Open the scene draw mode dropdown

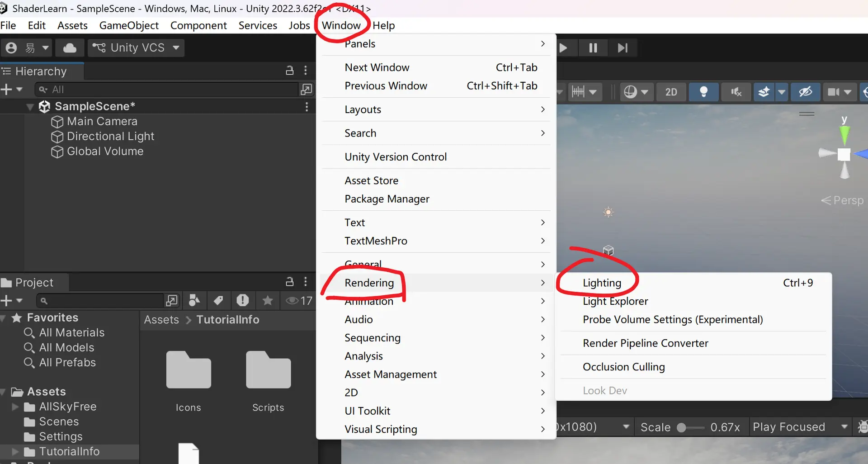pos(636,92)
